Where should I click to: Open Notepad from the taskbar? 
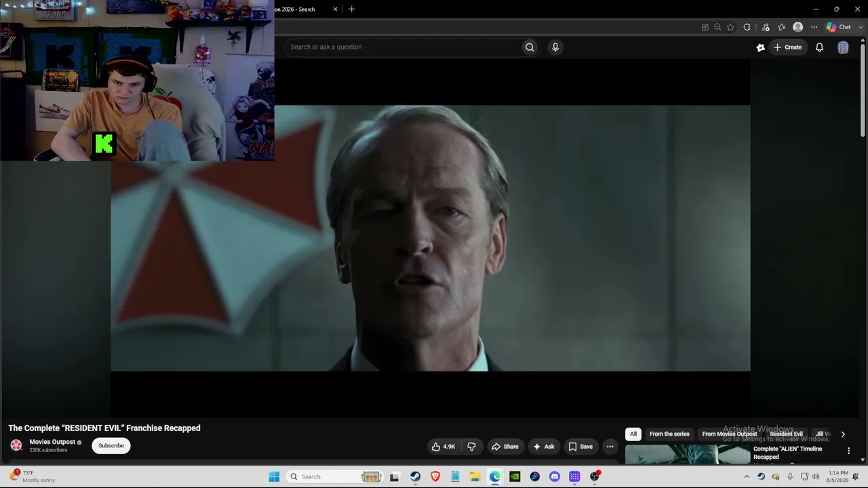[x=455, y=476]
